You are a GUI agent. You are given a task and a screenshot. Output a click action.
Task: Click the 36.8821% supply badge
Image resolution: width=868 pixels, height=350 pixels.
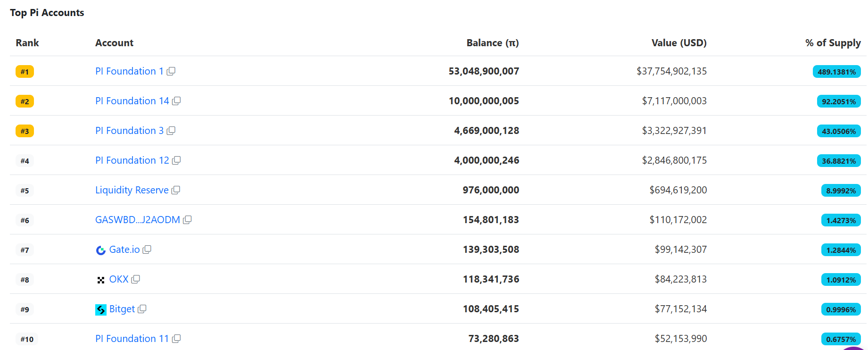[839, 161]
